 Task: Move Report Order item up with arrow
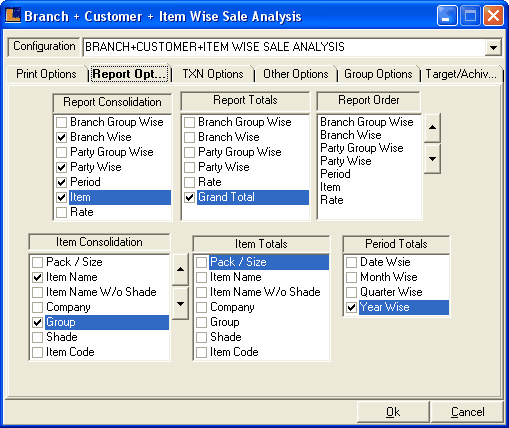432,127
